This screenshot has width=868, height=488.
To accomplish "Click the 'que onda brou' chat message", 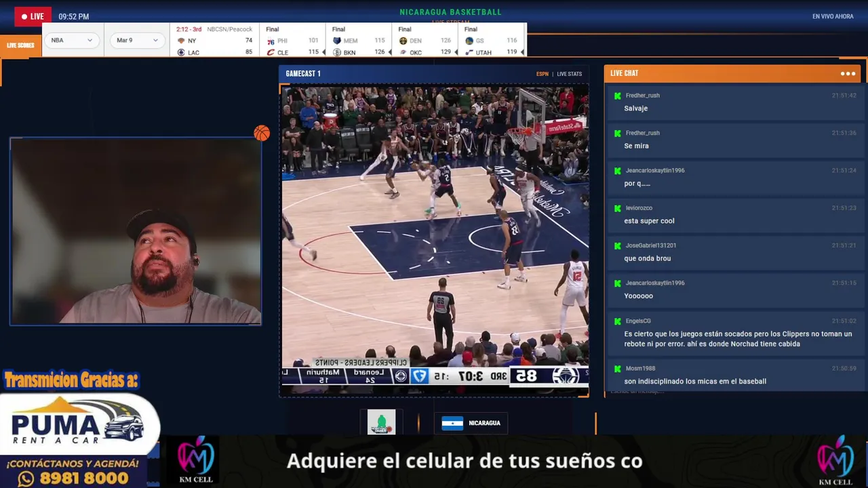I will point(647,258).
